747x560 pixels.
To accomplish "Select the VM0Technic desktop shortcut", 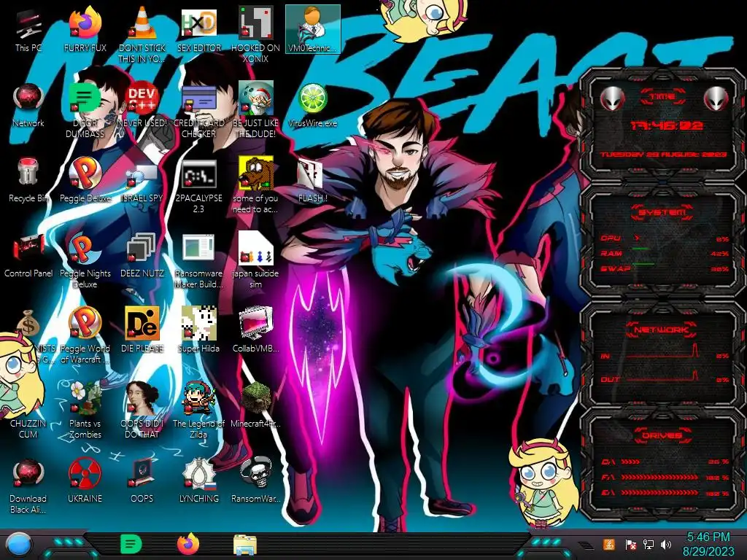I will tap(312, 29).
